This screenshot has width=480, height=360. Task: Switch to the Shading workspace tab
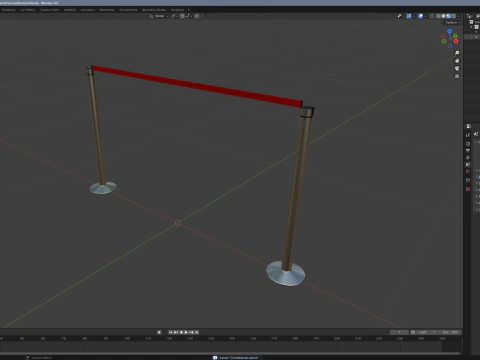click(x=70, y=10)
